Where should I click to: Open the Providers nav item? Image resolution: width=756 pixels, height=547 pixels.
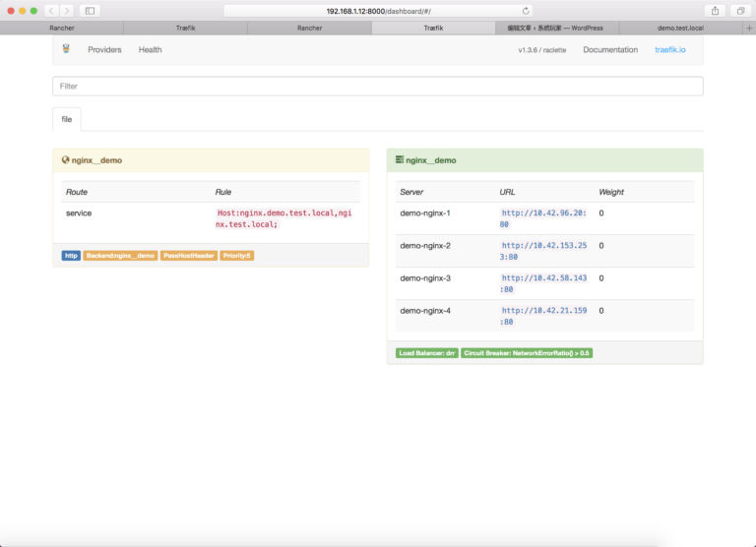(104, 49)
